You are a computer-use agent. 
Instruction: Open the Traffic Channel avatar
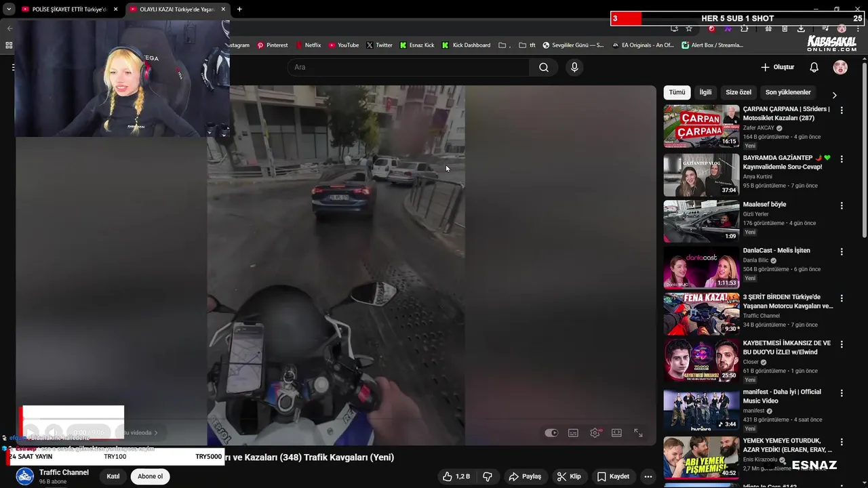[x=25, y=476]
